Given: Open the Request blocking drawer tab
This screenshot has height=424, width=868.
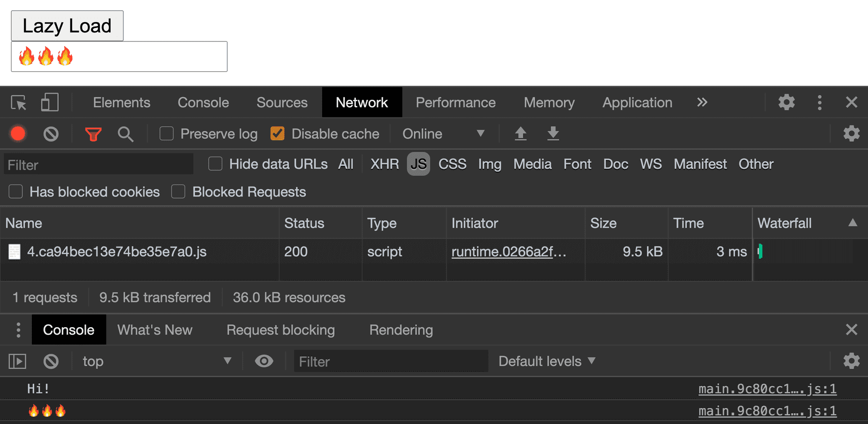Looking at the screenshot, I should coord(281,330).
